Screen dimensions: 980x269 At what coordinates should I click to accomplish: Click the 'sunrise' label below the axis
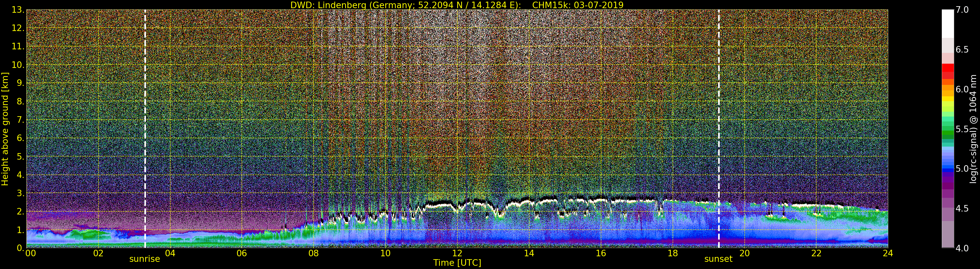[x=145, y=259]
